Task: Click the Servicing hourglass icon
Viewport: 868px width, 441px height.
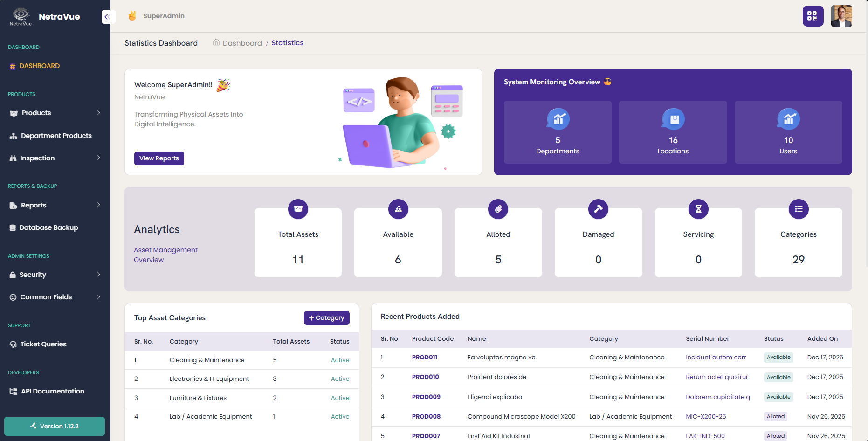Action: (698, 209)
